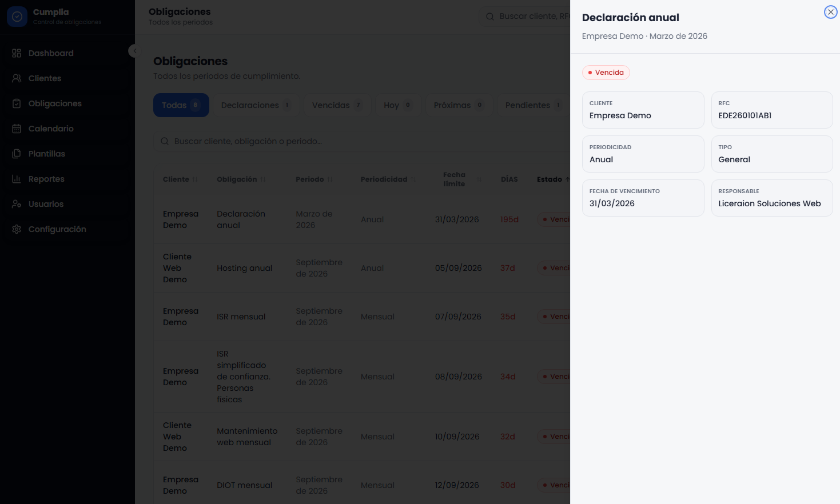Screen dimensions: 840x504
Task: Open the Hoy tab
Action: 398,105
